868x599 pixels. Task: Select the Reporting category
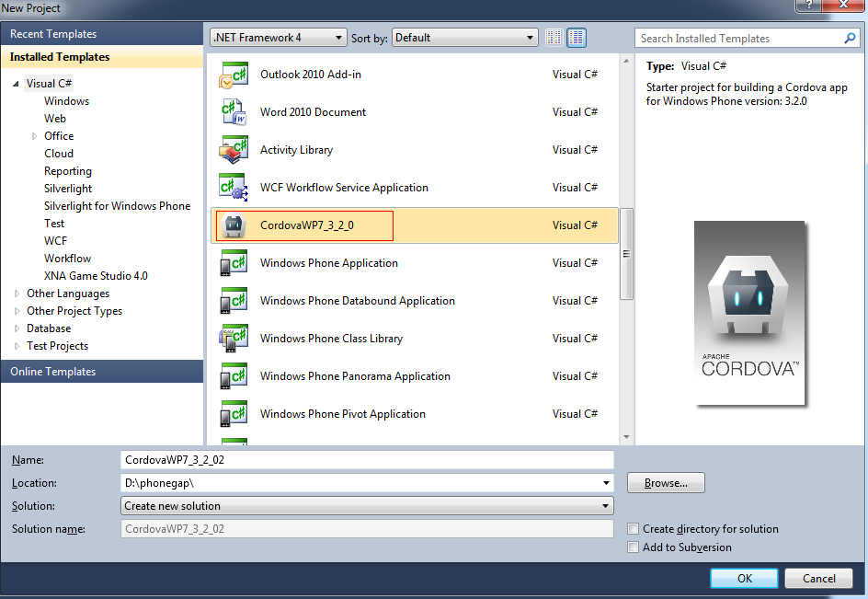(x=67, y=171)
